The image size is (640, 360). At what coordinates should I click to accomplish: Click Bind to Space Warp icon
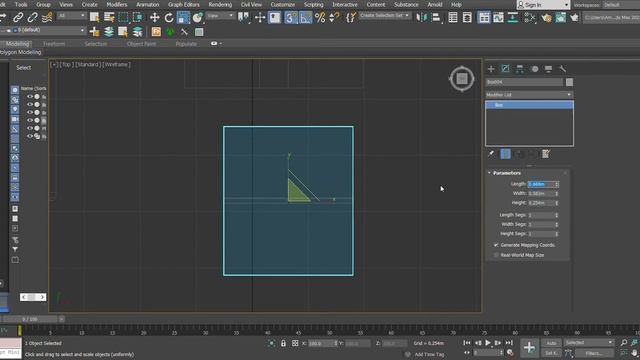pyautogui.click(x=47, y=18)
